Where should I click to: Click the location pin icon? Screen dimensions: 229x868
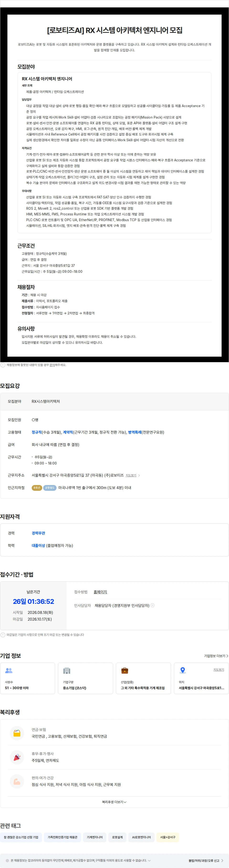[182, 671]
